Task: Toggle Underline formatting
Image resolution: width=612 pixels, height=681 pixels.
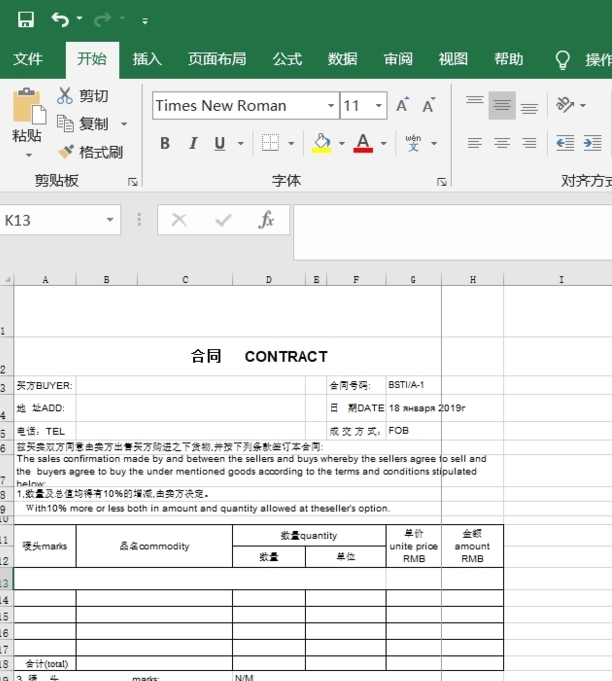Action: (220, 143)
